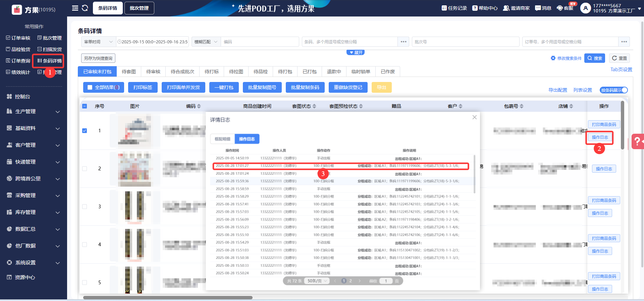
Task: Click the 修改搜索条件 link
Action: click(x=566, y=58)
